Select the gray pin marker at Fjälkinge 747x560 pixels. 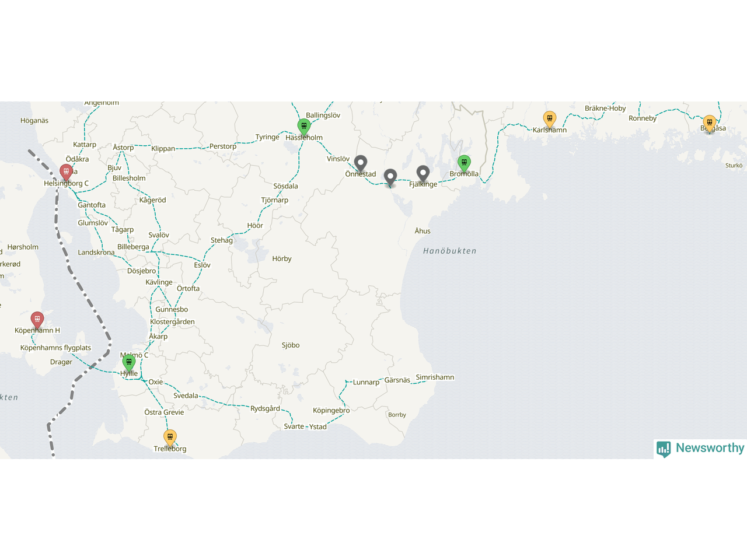pos(423,174)
